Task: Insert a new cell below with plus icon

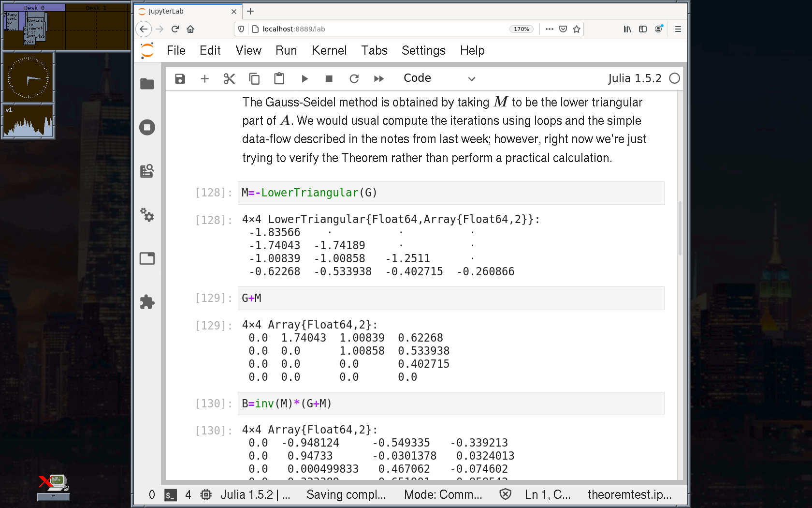Action: pyautogui.click(x=204, y=79)
